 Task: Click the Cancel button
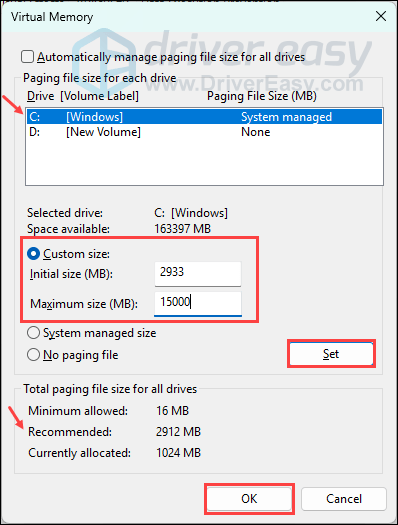[344, 499]
